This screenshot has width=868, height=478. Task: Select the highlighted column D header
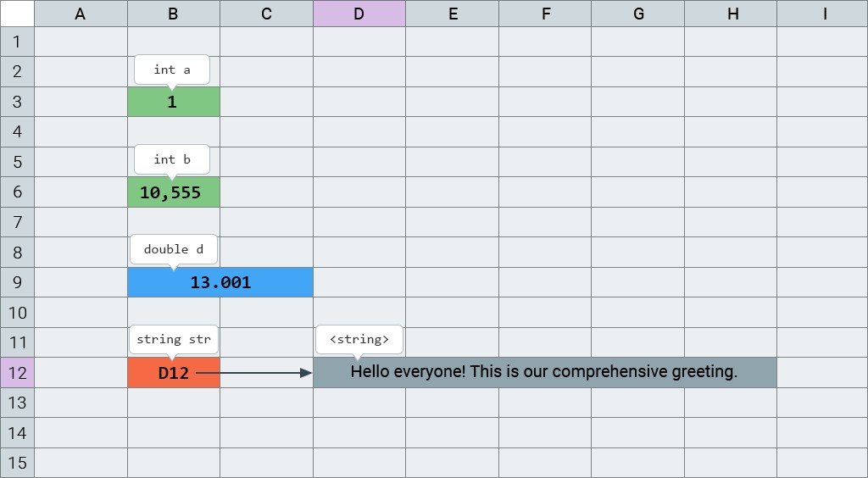(x=359, y=14)
